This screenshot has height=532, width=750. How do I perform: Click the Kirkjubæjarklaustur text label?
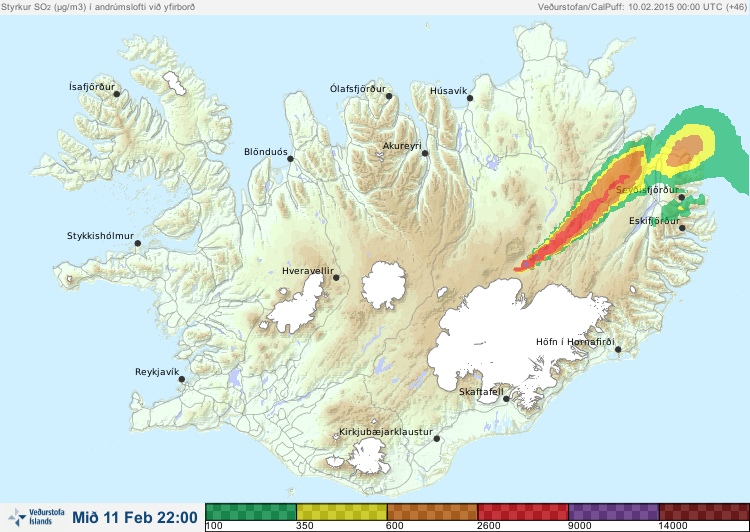tap(386, 432)
